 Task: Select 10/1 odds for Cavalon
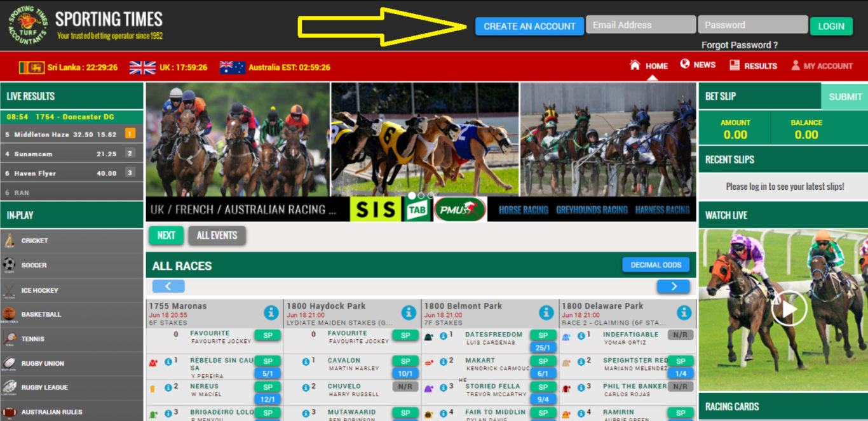405,373
